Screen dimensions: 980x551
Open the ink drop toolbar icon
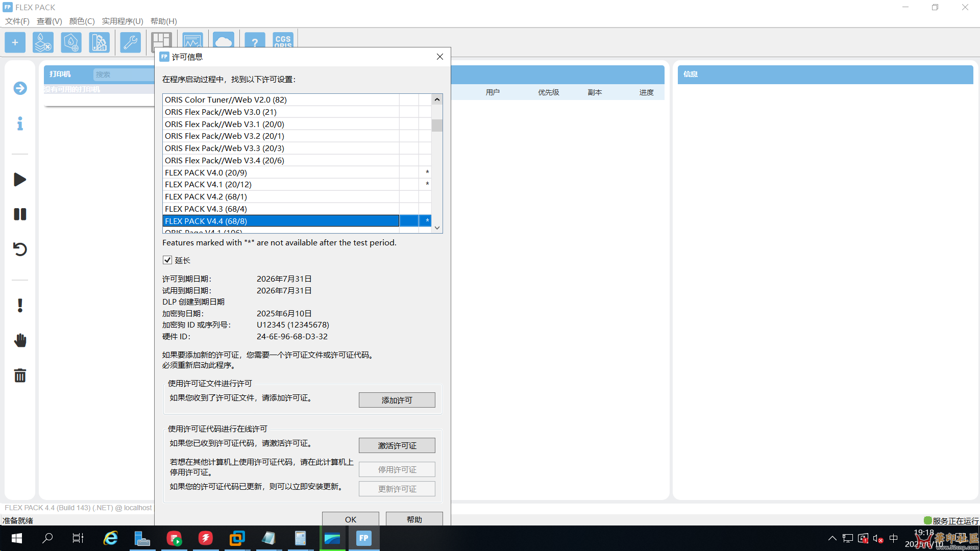point(71,42)
